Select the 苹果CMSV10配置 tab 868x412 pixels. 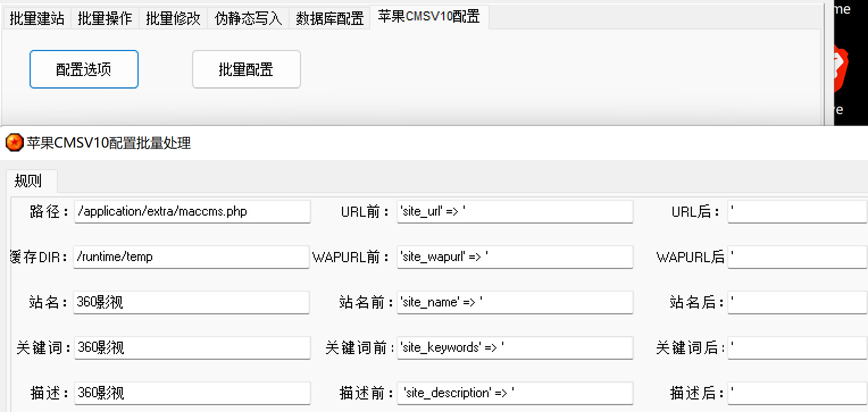point(429,17)
